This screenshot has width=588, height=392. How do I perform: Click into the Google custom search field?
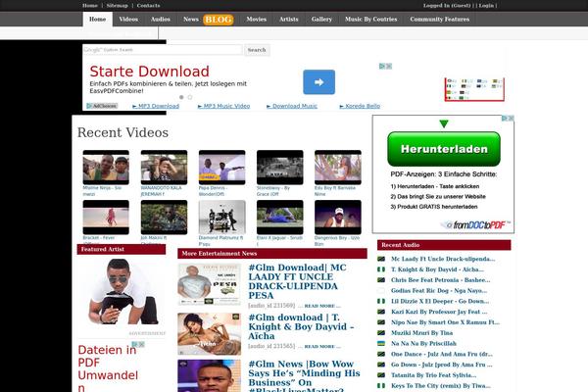(163, 50)
